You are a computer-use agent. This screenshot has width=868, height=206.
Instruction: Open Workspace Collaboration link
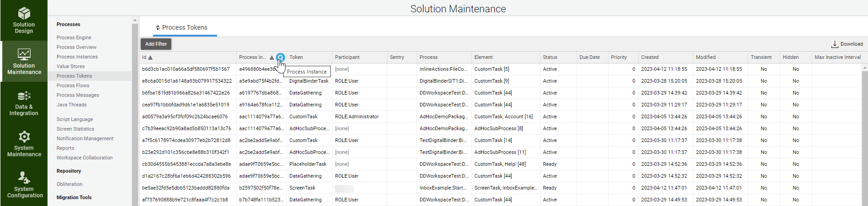(x=85, y=158)
